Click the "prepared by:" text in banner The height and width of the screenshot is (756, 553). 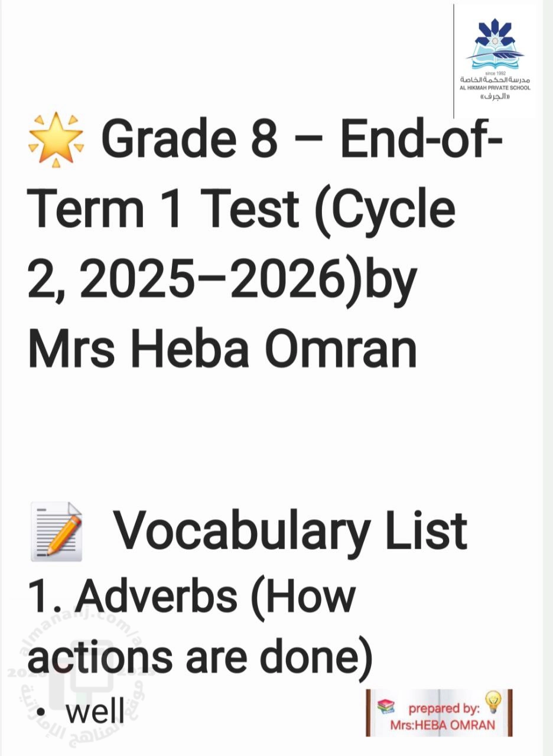(x=443, y=708)
